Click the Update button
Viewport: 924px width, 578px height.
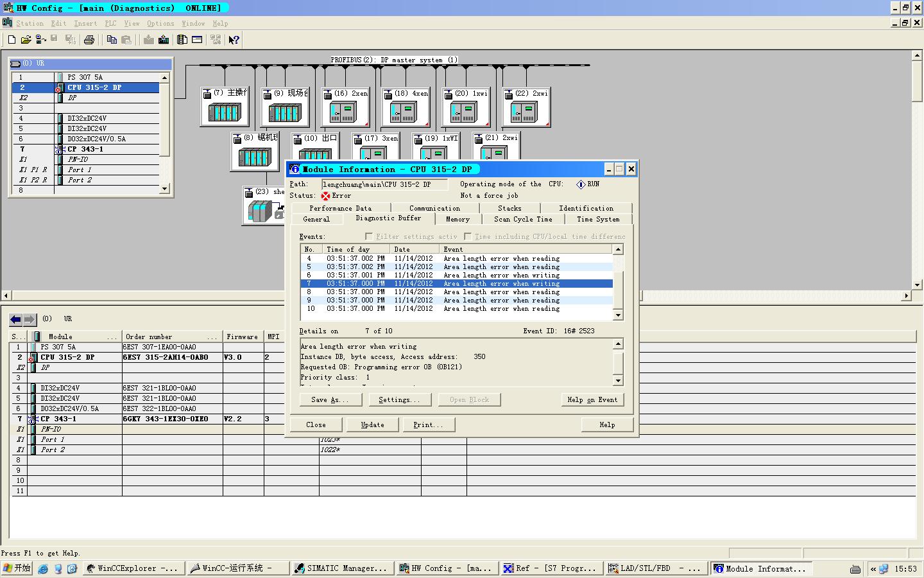point(372,425)
